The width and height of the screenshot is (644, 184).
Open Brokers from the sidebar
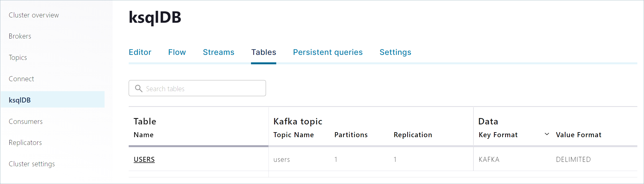20,36
